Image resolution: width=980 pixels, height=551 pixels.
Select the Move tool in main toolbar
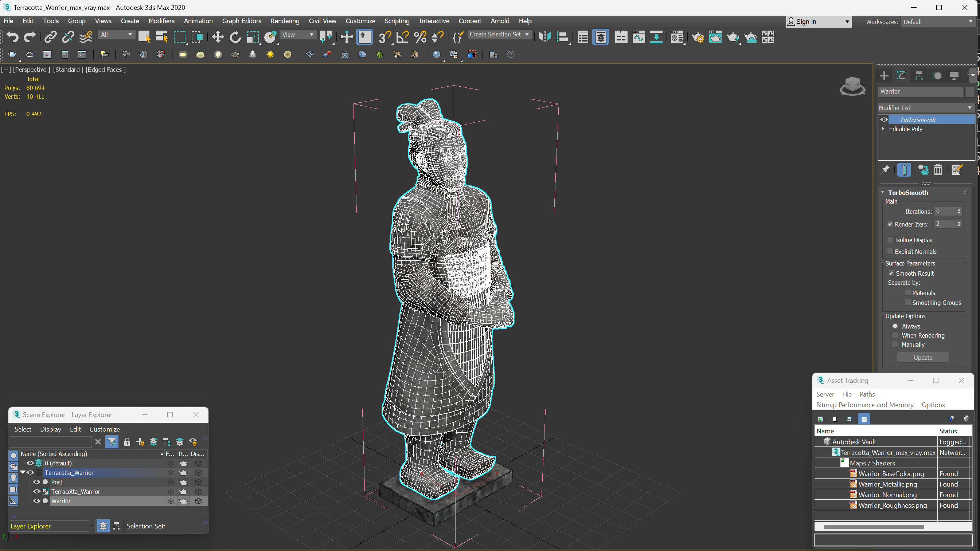pyautogui.click(x=218, y=37)
